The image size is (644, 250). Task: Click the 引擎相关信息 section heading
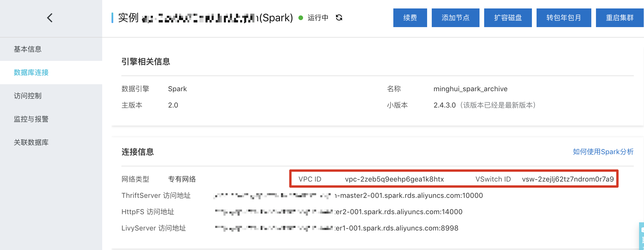click(x=146, y=61)
